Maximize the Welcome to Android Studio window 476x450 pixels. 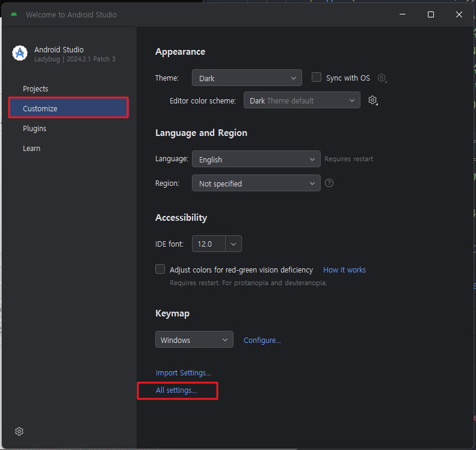pyautogui.click(x=431, y=14)
